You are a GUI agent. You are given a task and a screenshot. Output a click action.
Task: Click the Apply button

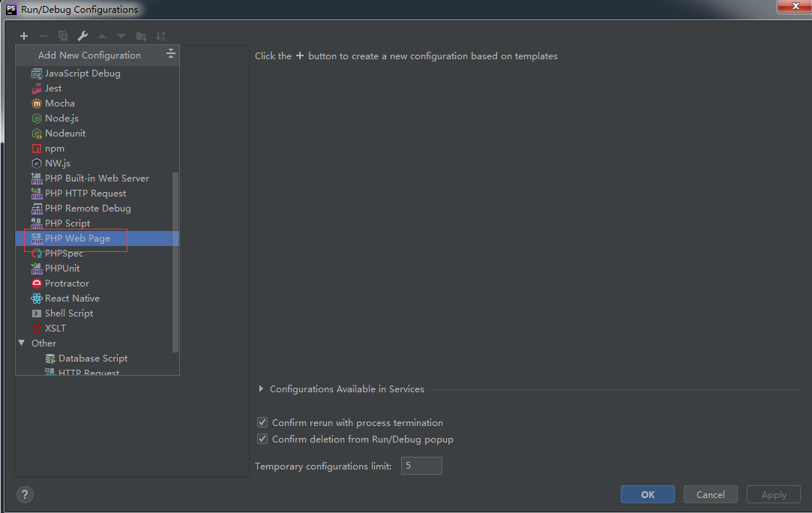(x=774, y=494)
